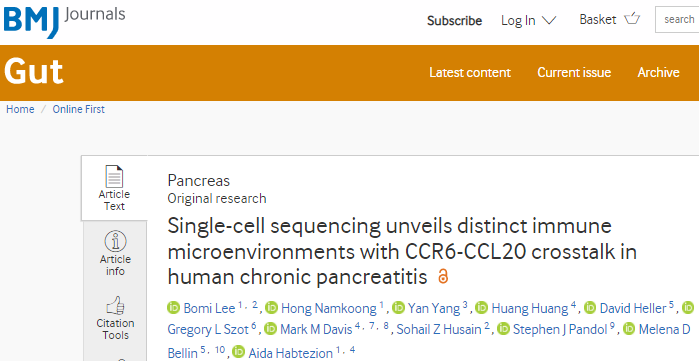Open the Article Text document icon tab
699x361 pixels.
114,188
